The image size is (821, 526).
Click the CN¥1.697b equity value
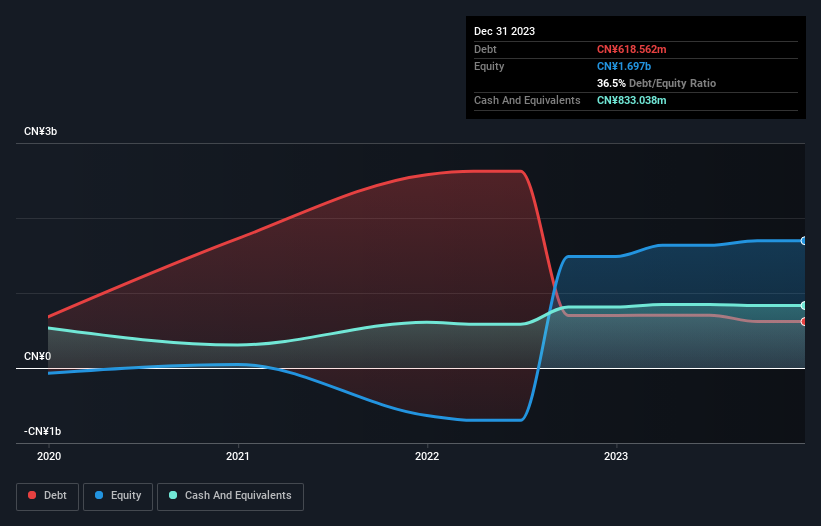624,66
